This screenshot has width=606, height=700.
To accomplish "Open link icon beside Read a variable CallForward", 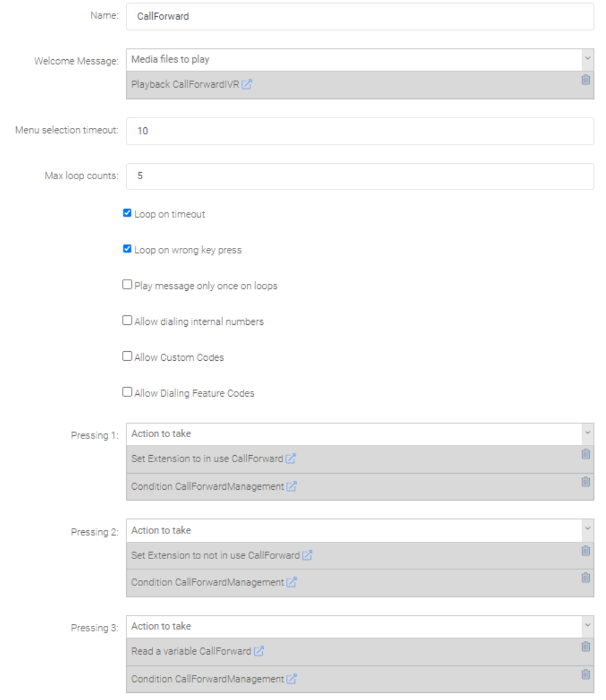I will [x=259, y=652].
